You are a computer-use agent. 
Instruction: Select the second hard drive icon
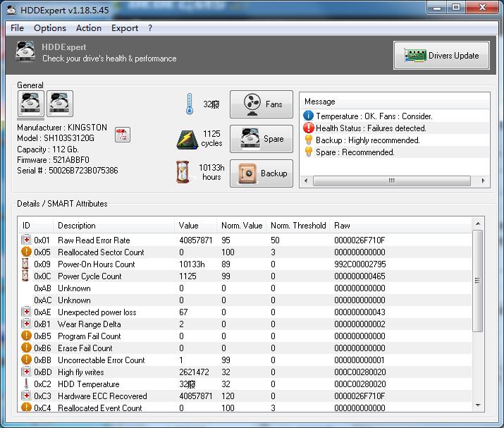point(60,104)
